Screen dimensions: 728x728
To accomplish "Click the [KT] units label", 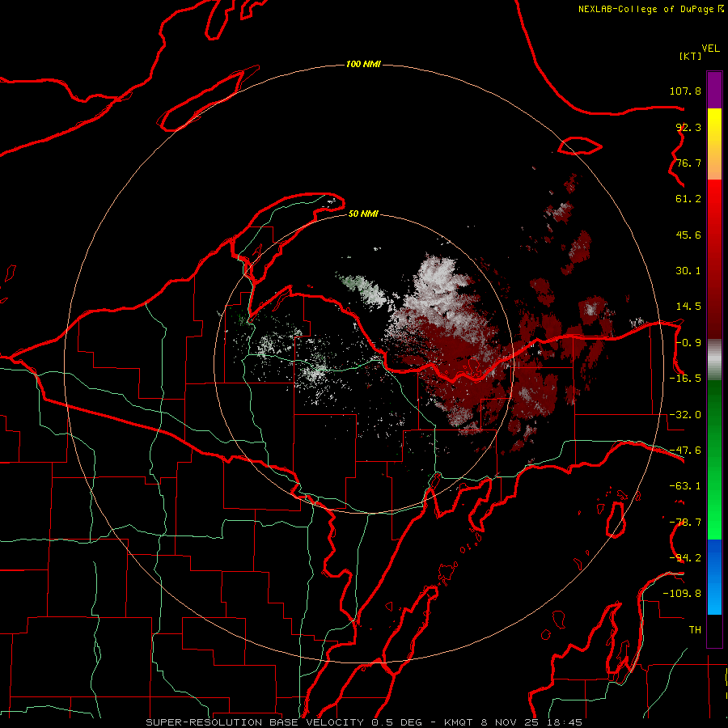I will point(690,56).
